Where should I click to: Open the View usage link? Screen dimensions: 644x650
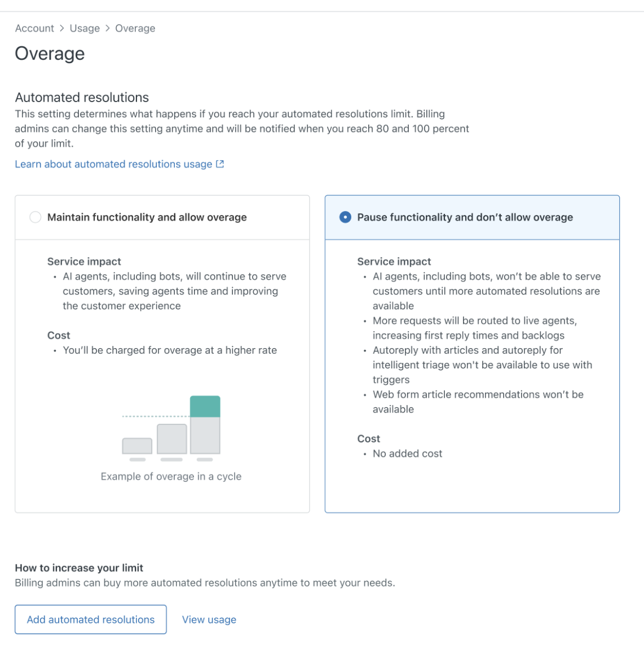[x=209, y=620]
